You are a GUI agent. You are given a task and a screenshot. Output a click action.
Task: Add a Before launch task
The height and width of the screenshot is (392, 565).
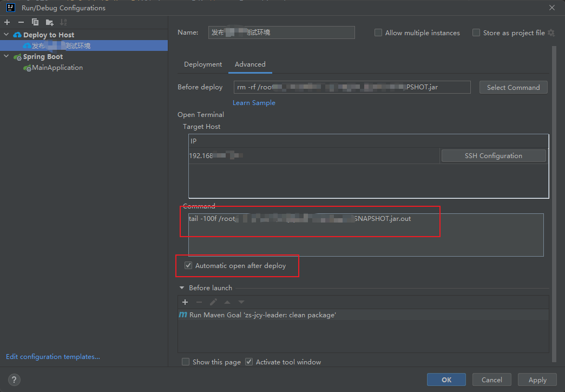coord(185,302)
